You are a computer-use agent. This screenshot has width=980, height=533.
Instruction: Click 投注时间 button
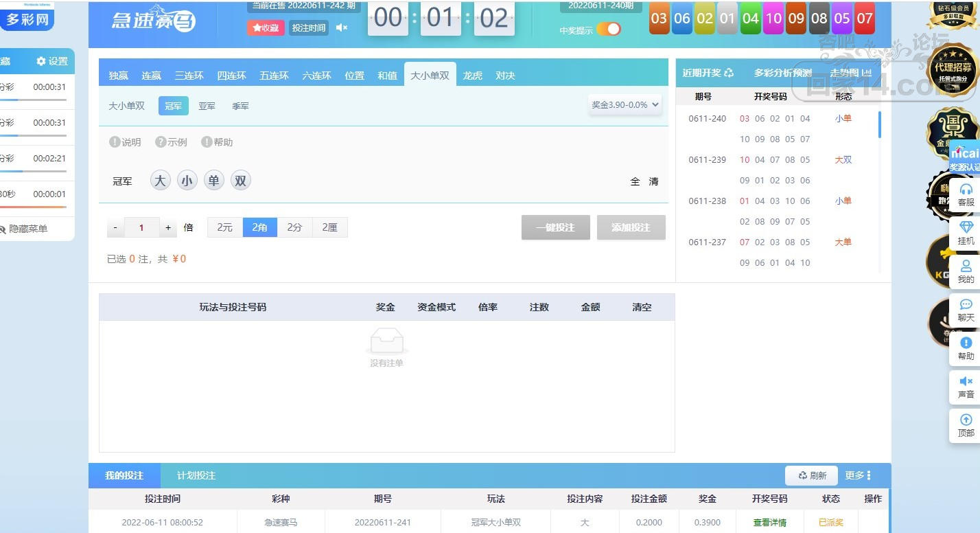click(308, 27)
